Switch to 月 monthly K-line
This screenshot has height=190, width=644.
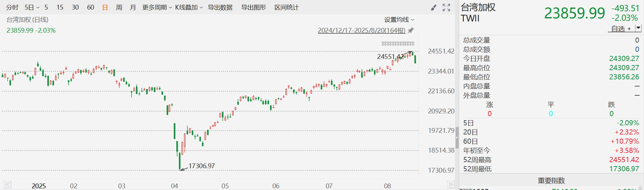pyautogui.click(x=133, y=7)
